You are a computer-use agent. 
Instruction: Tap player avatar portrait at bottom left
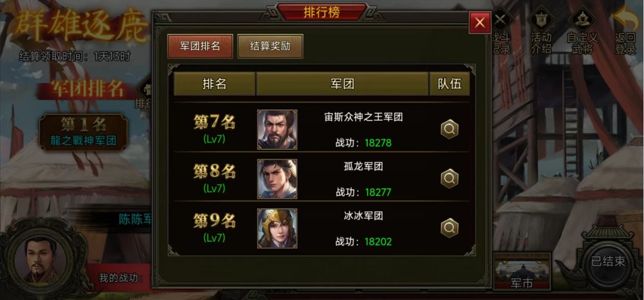[42, 259]
